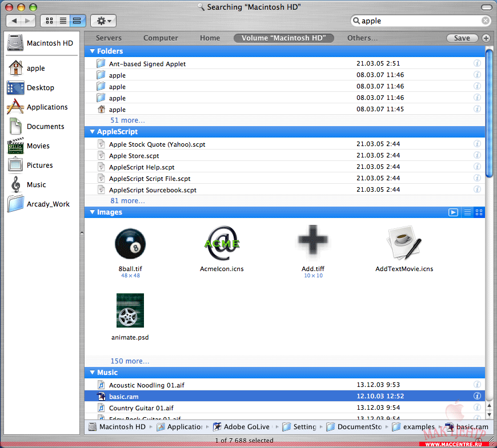
Task: Select the apple home folder result
Action: coord(284,109)
